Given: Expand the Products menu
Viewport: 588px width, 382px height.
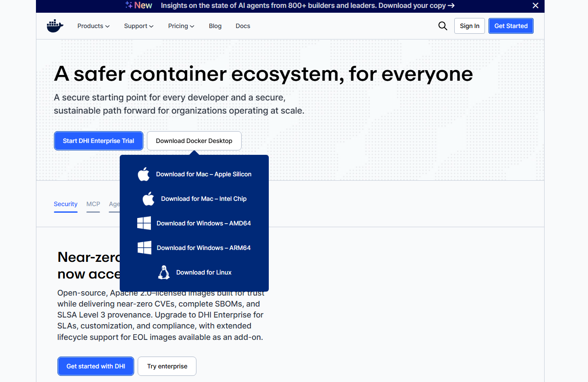Looking at the screenshot, I should pos(93,26).
